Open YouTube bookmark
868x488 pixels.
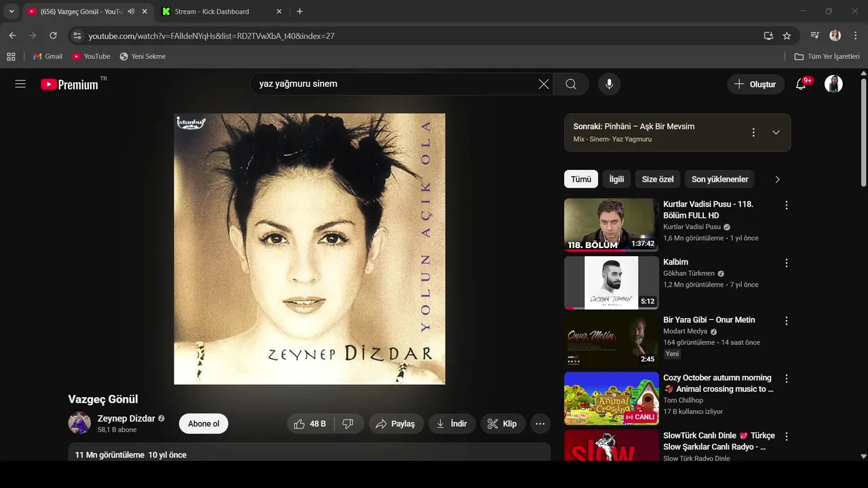(91, 56)
